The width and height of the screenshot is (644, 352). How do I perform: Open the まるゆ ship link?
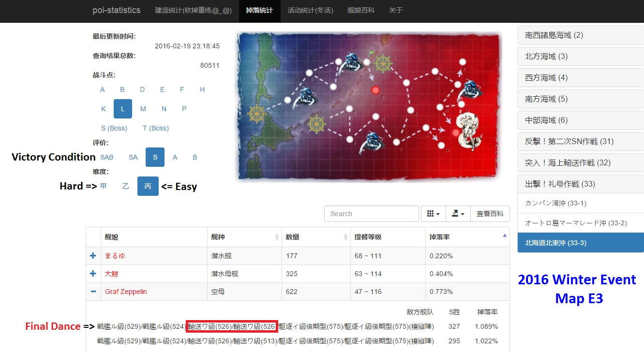(115, 256)
